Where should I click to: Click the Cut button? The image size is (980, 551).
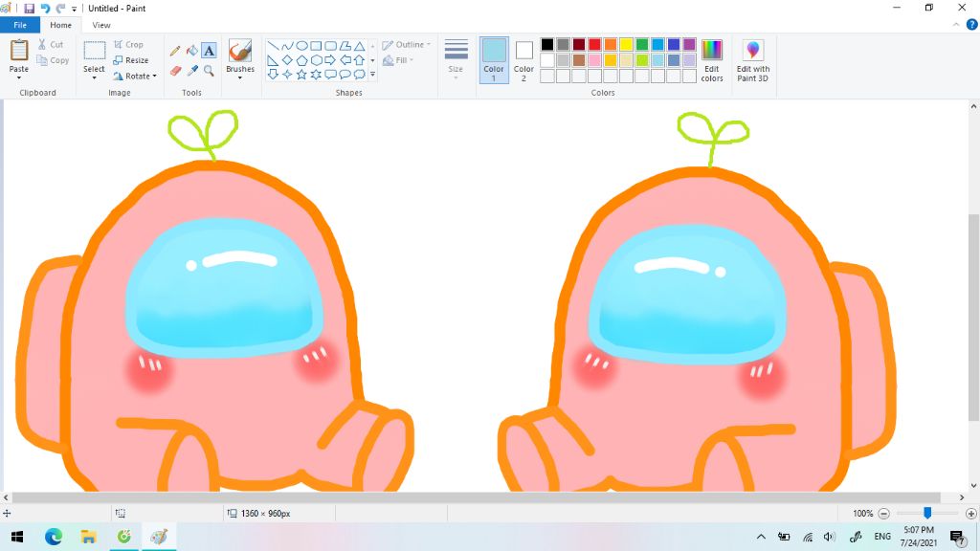pos(51,44)
